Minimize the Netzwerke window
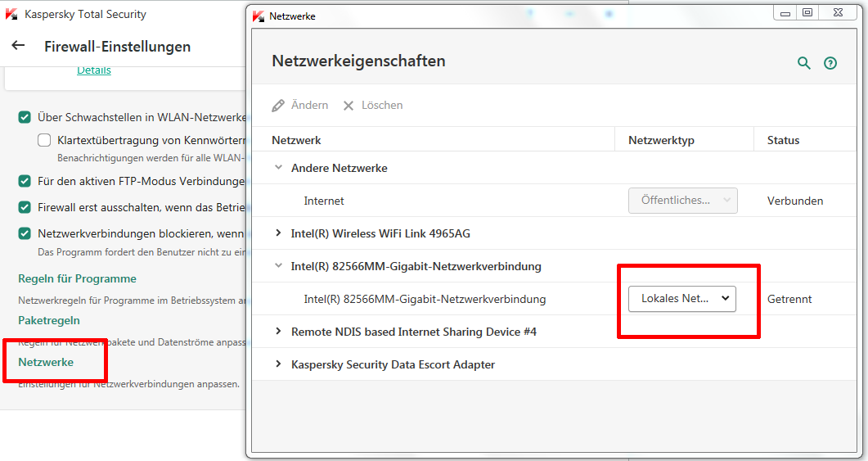The image size is (868, 461). pos(785,13)
